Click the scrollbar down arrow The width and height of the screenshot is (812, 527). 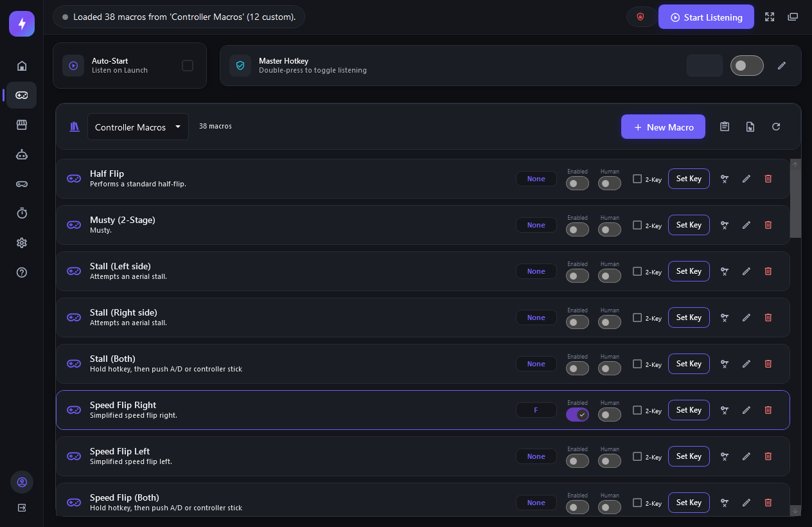pyautogui.click(x=795, y=510)
